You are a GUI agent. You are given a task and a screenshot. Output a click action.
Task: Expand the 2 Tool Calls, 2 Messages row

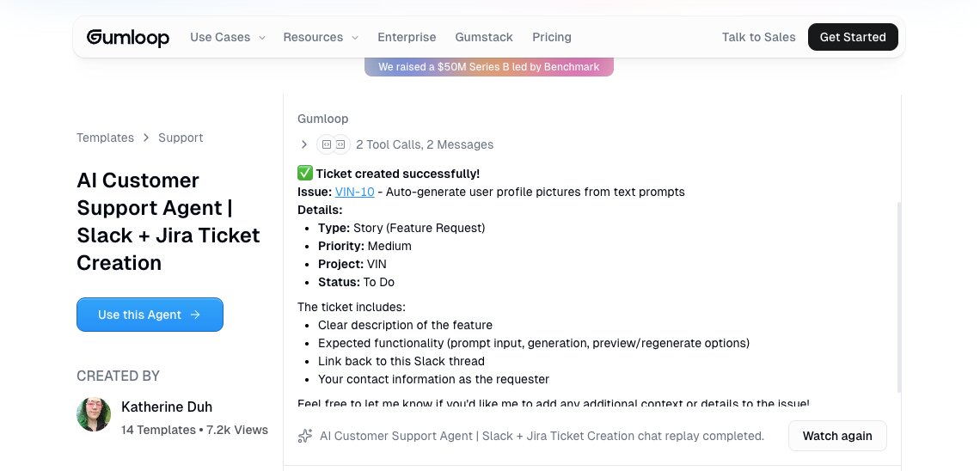pyautogui.click(x=395, y=144)
